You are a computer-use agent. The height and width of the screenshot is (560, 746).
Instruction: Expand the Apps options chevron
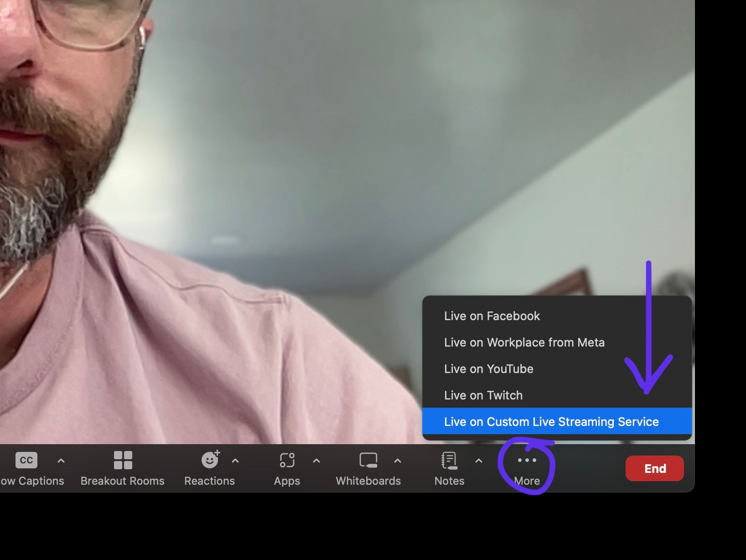(x=316, y=461)
